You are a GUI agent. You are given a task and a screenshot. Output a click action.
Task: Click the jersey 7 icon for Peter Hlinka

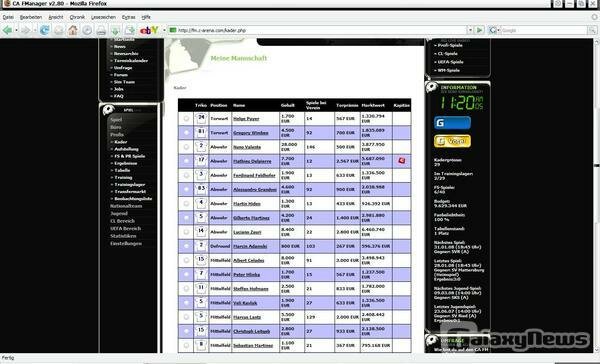(201, 274)
